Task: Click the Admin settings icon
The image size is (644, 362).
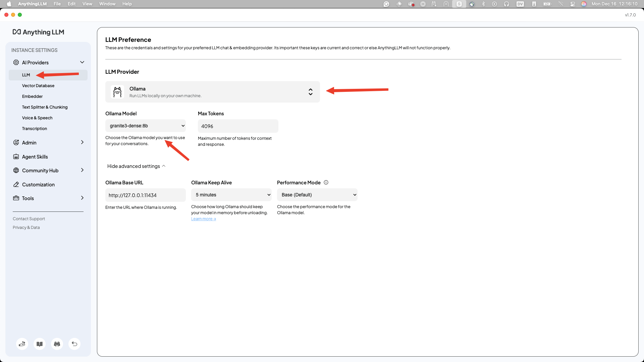Action: 16,142
